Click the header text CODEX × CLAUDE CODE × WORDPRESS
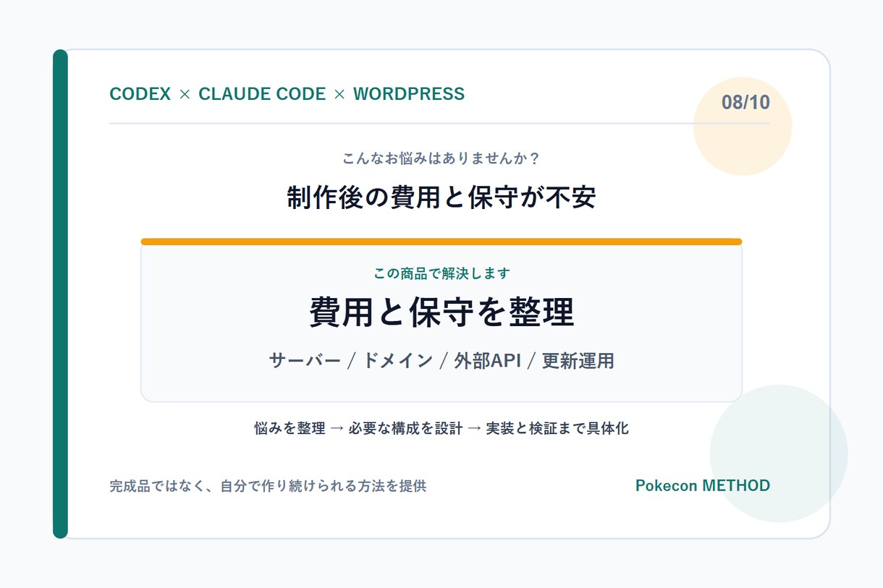Image resolution: width=883 pixels, height=588 pixels. pos(287,94)
